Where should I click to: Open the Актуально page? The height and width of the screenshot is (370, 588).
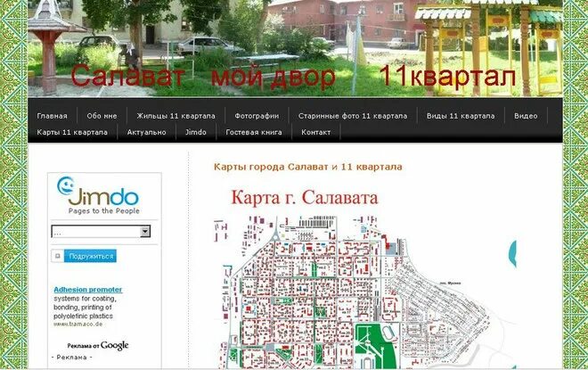146,132
